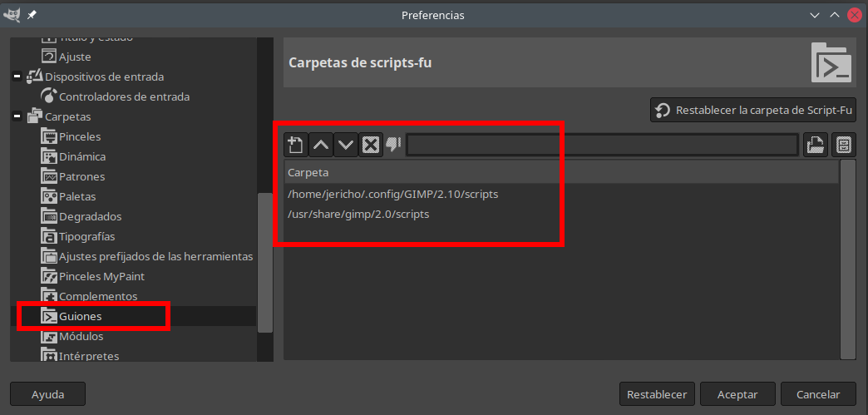Screen dimensions: 868x415
Task: Click the Restablecer la carpeta de Script-Fu button
Action: (x=753, y=111)
